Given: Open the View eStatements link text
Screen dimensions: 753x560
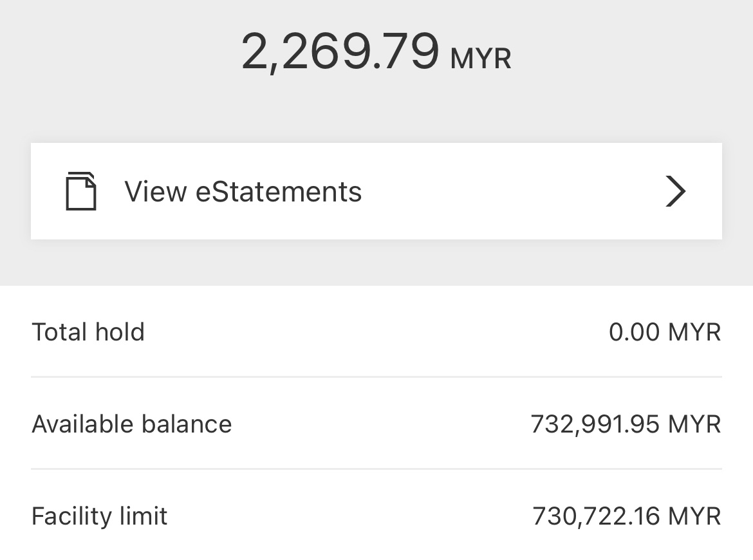Looking at the screenshot, I should (x=243, y=192).
